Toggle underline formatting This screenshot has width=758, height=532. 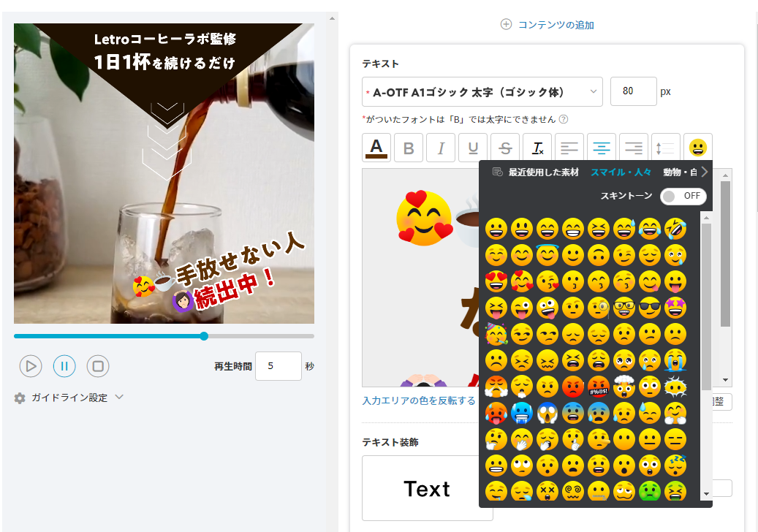pos(473,148)
